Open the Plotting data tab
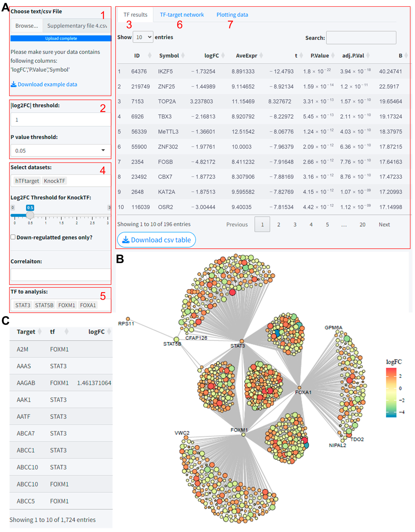 [232, 15]
